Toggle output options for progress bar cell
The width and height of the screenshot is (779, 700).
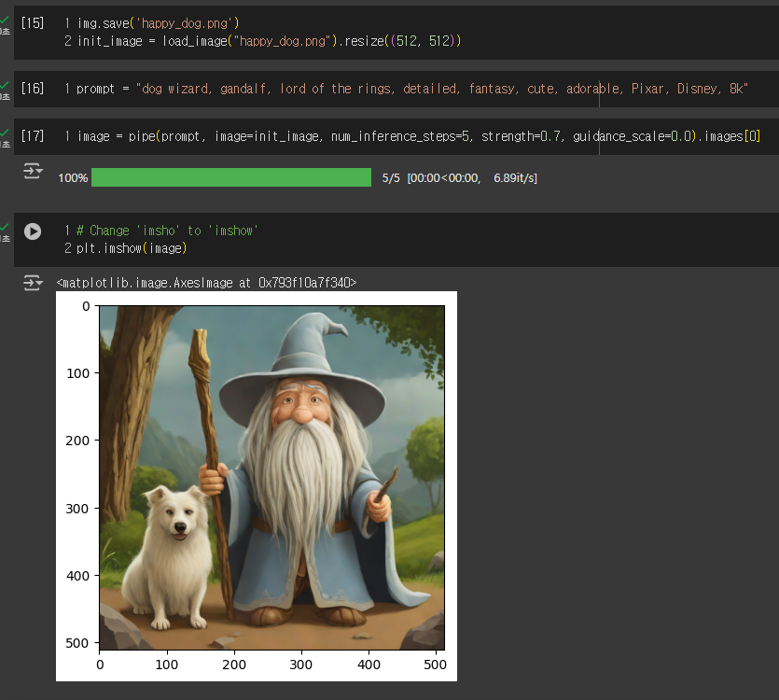[33, 171]
